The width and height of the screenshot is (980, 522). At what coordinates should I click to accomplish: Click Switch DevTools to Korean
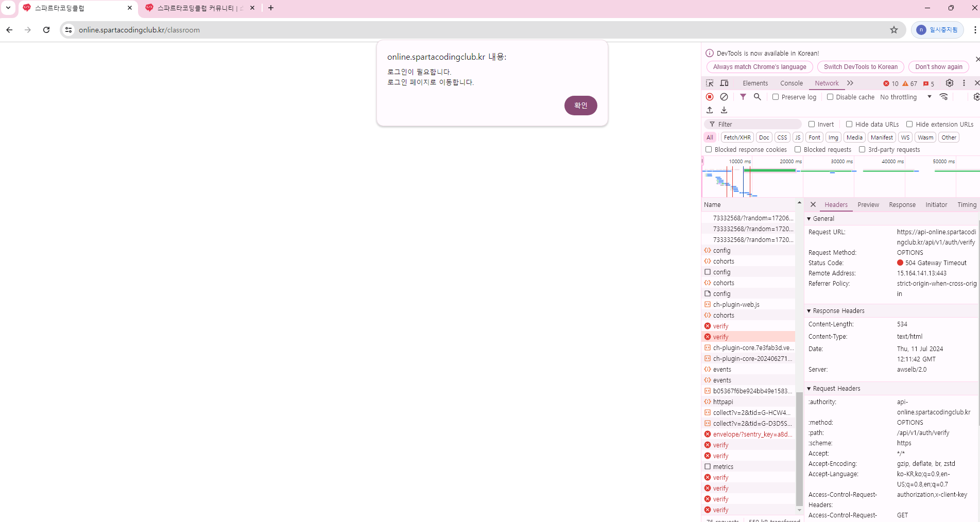tap(861, 67)
